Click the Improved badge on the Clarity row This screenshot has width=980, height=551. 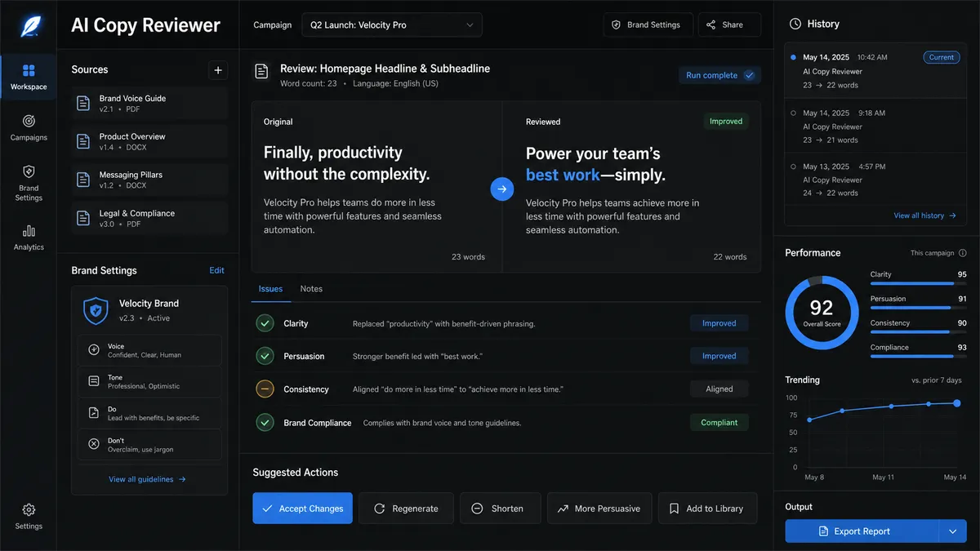pos(719,323)
